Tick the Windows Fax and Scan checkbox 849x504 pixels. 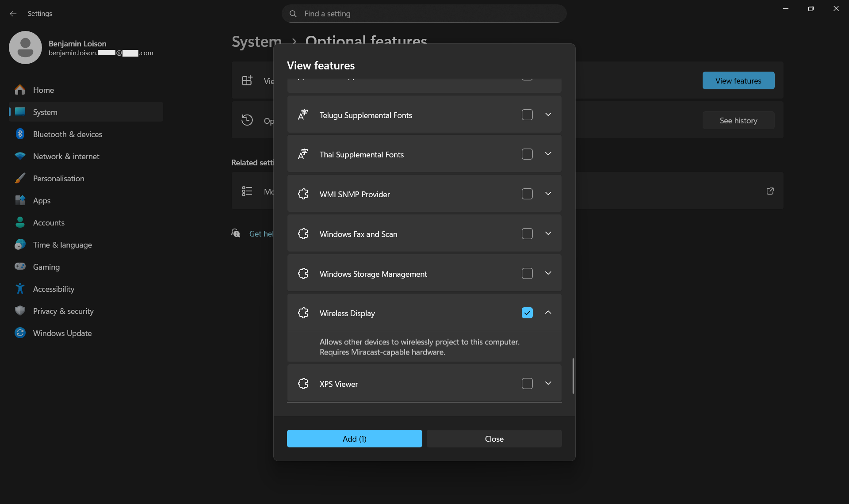[x=527, y=233]
